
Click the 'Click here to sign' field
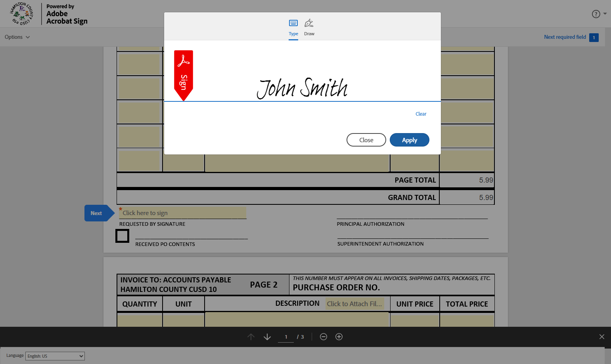[x=183, y=213]
